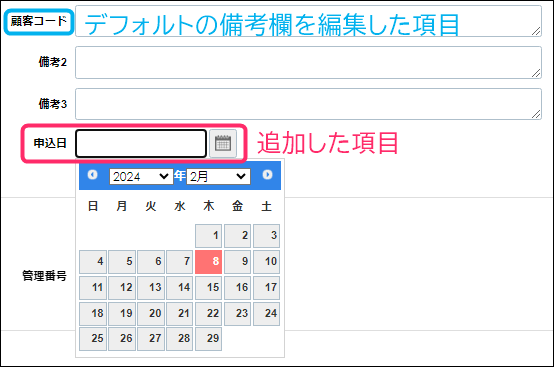Screen dimensions: 554x367
Task: Select day 5 in the calendar
Action: coord(122,262)
